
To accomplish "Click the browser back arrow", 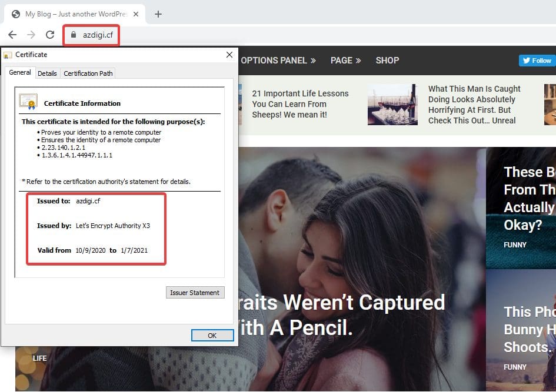I will 12,35.
